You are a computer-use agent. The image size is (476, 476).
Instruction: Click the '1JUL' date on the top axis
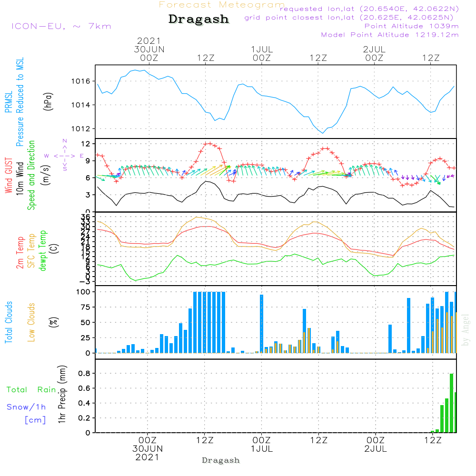pyautogui.click(x=262, y=49)
